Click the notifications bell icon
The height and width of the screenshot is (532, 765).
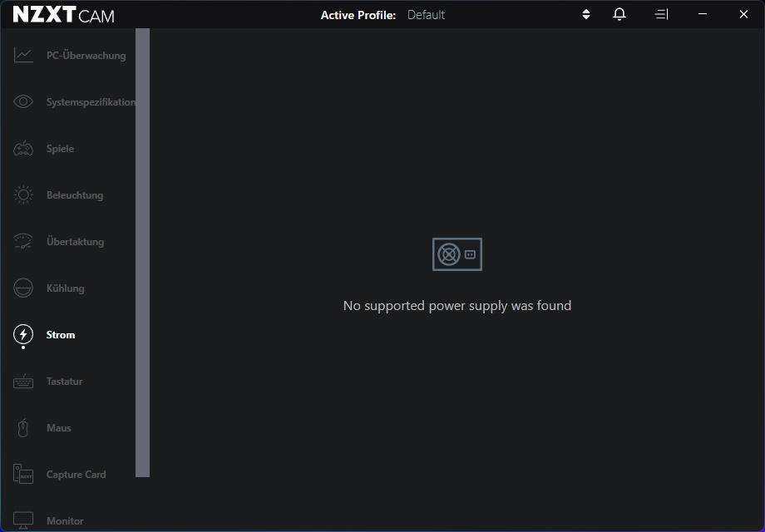point(619,14)
